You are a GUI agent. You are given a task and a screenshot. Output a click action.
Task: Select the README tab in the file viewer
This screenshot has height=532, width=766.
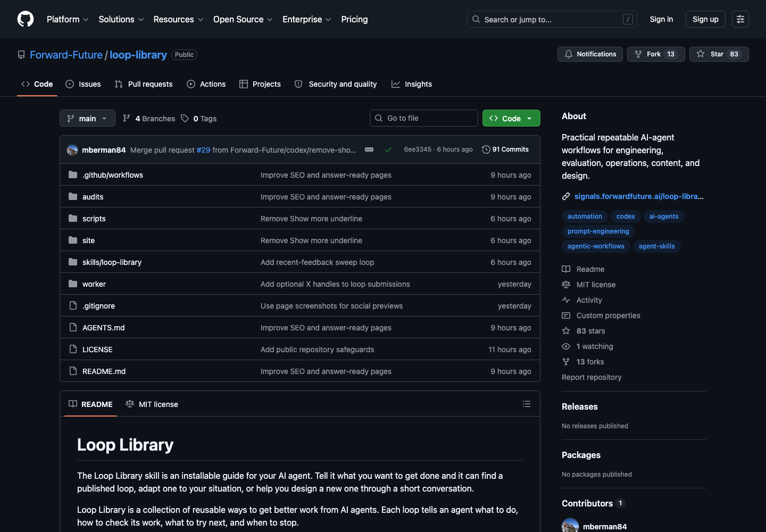(x=90, y=404)
